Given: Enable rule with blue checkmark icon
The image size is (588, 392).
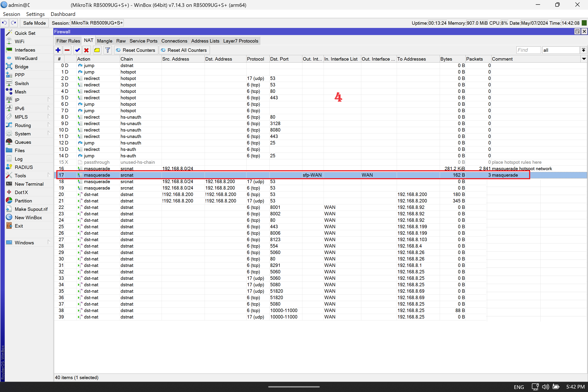Looking at the screenshot, I should tap(78, 50).
